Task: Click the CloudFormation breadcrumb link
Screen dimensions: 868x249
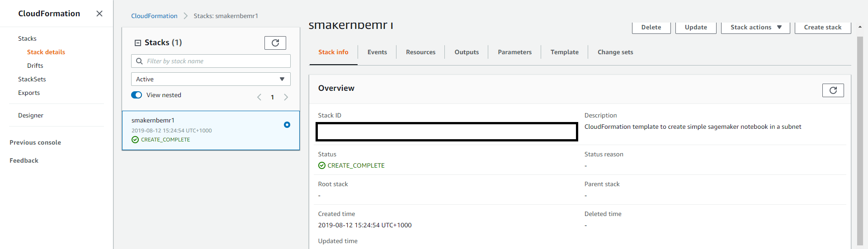Action: pyautogui.click(x=154, y=16)
